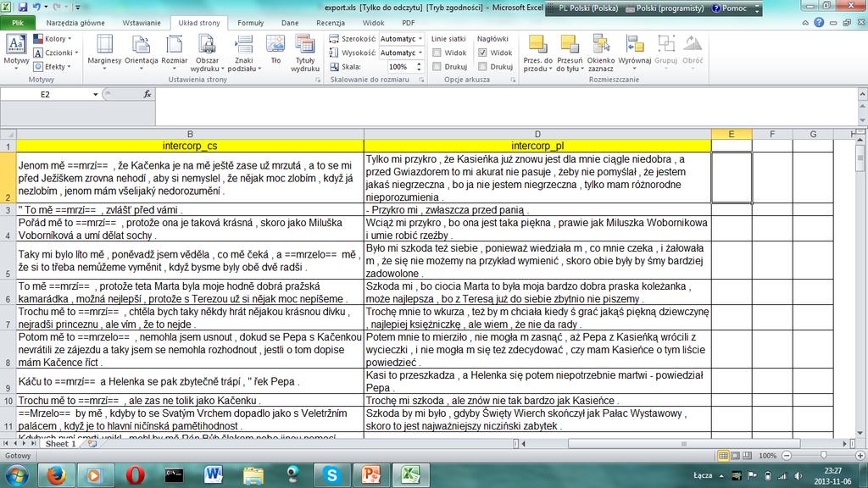Click the Excel Help question mark icon

(819, 23)
